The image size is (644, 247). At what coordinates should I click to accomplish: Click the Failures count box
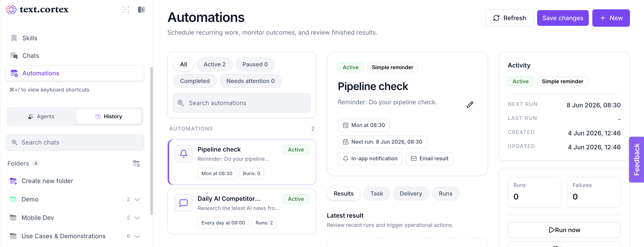594,192
